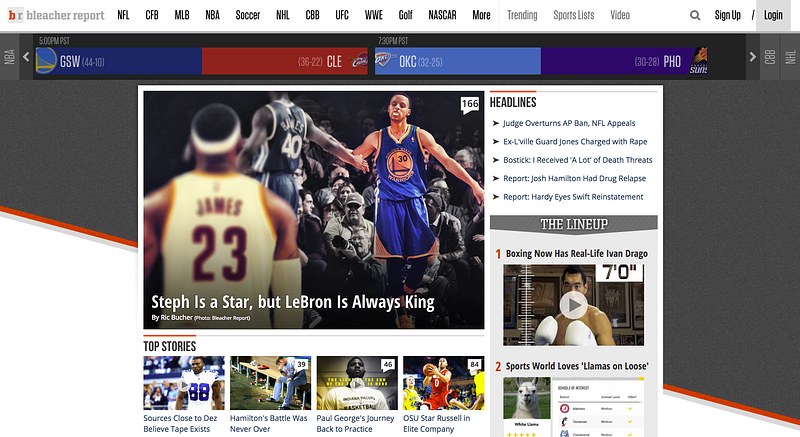Open the NFL menu

point(123,15)
